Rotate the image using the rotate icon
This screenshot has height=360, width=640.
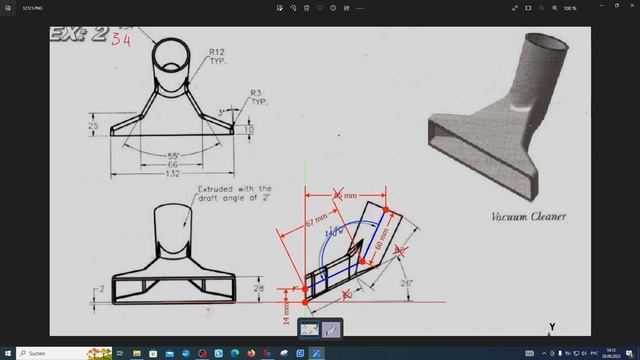293,8
